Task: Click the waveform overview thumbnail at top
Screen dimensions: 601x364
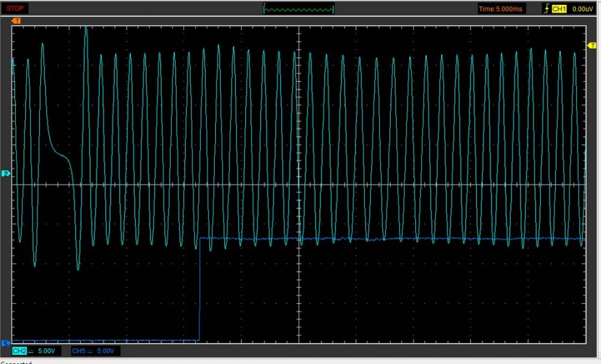Action: pos(299,8)
